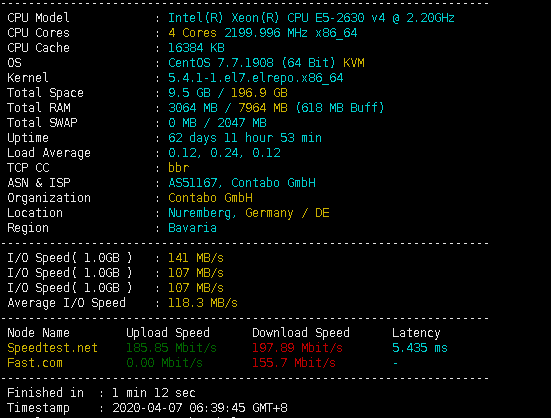Screen dimensions: 551x418
Task: Select the 16384 KB cache value
Action: tap(196, 48)
